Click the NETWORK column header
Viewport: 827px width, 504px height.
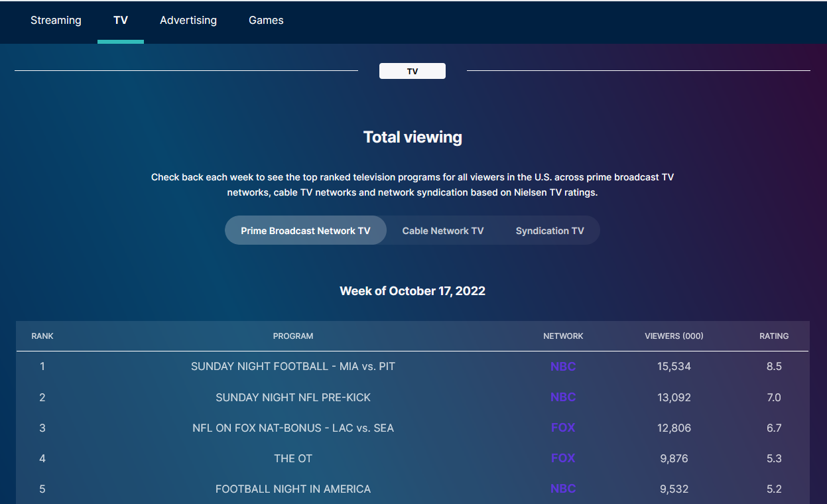pos(563,336)
